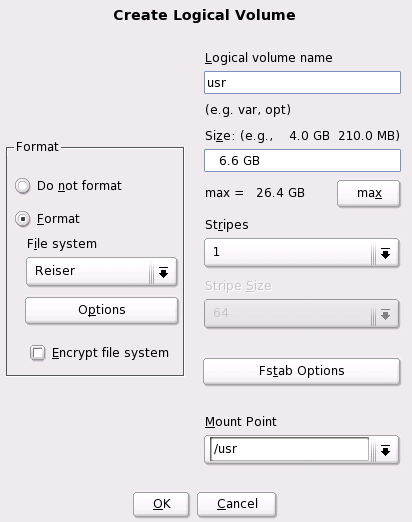
Task: Open the File system Reiser dropdown
Action: (101, 271)
